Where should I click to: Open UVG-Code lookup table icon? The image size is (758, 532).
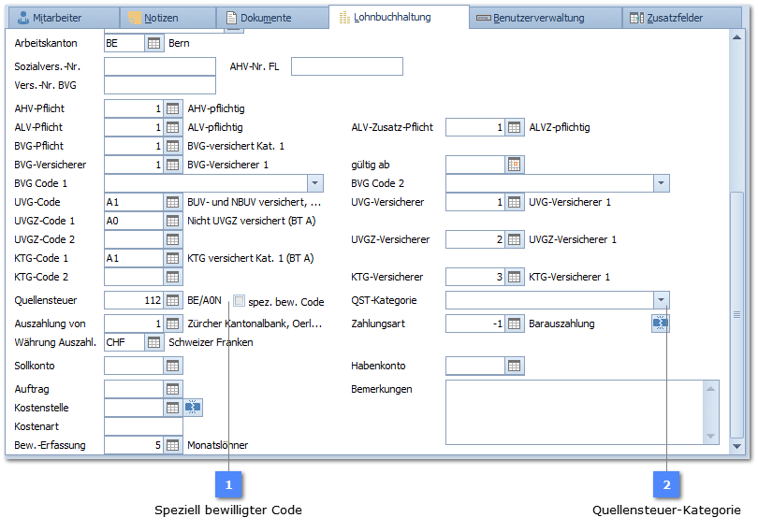pos(173,202)
